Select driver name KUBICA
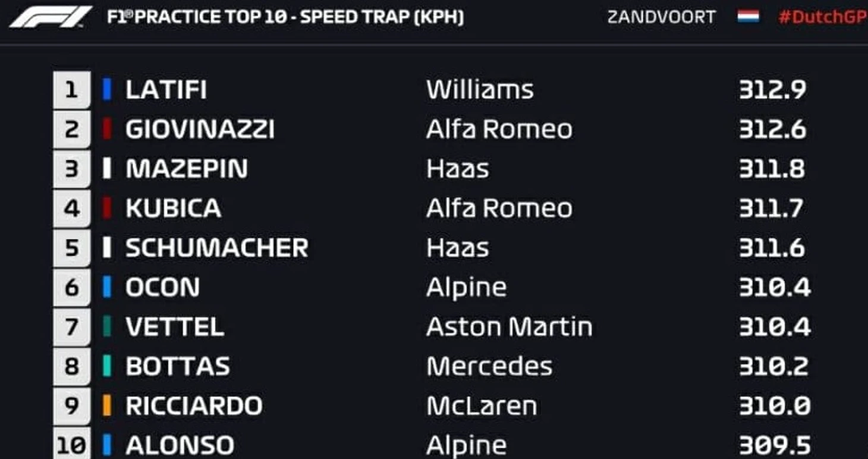868x459 pixels. 173,209
